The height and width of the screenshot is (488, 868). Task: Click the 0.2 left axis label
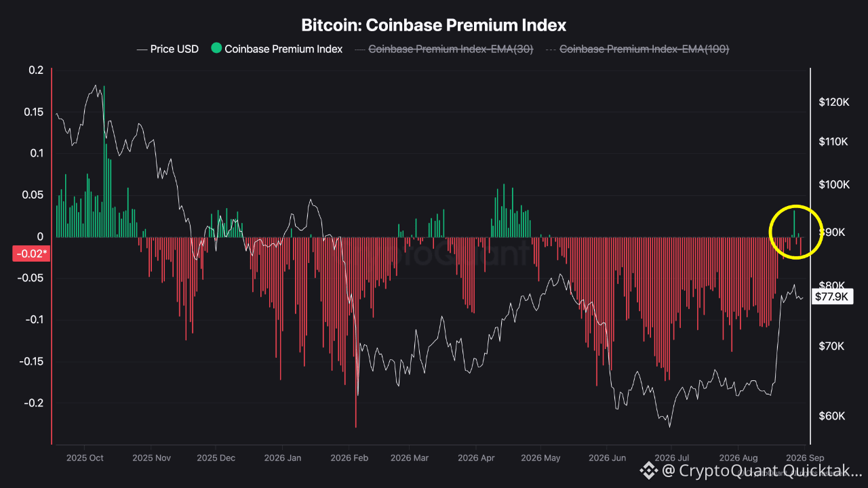(x=36, y=70)
